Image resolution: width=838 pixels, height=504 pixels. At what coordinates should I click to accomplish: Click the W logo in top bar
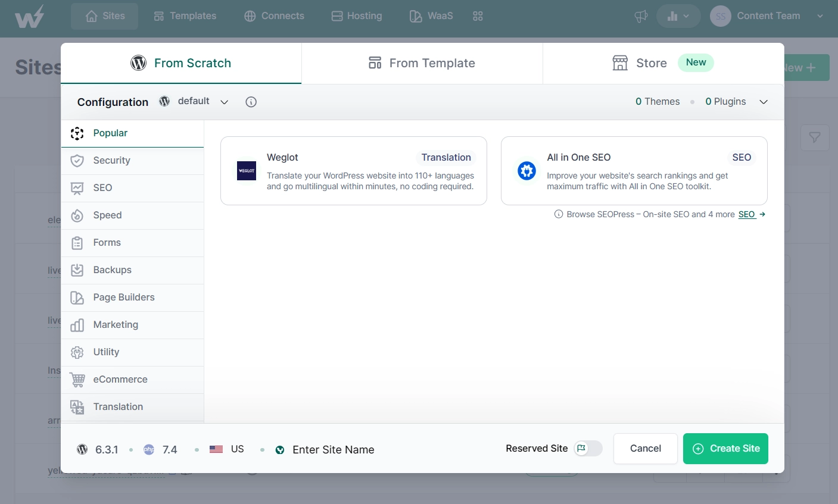(29, 16)
